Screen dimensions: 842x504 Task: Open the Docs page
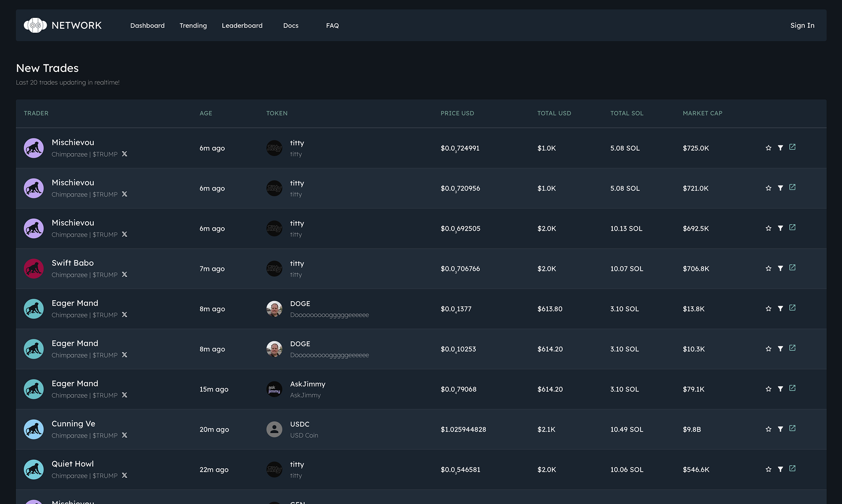[291, 25]
